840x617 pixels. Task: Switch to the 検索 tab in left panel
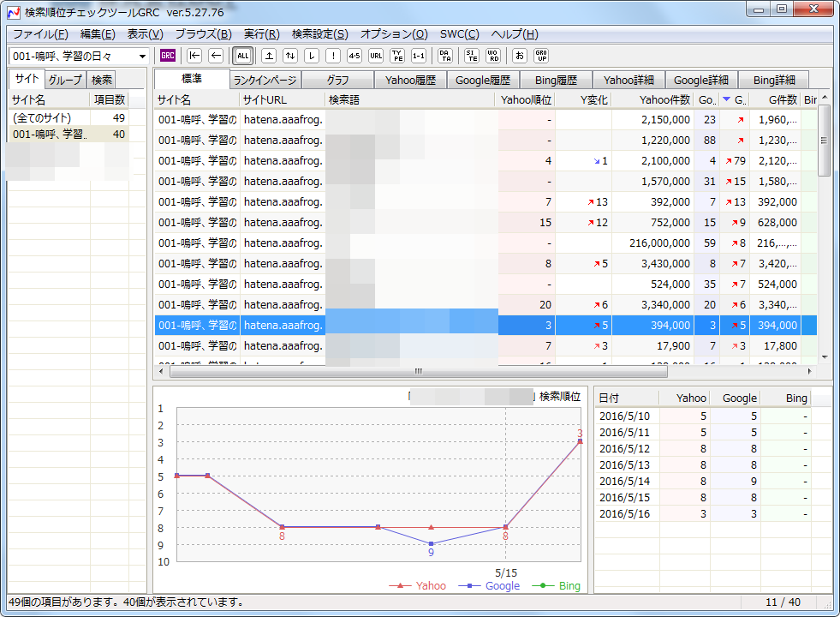click(x=102, y=80)
